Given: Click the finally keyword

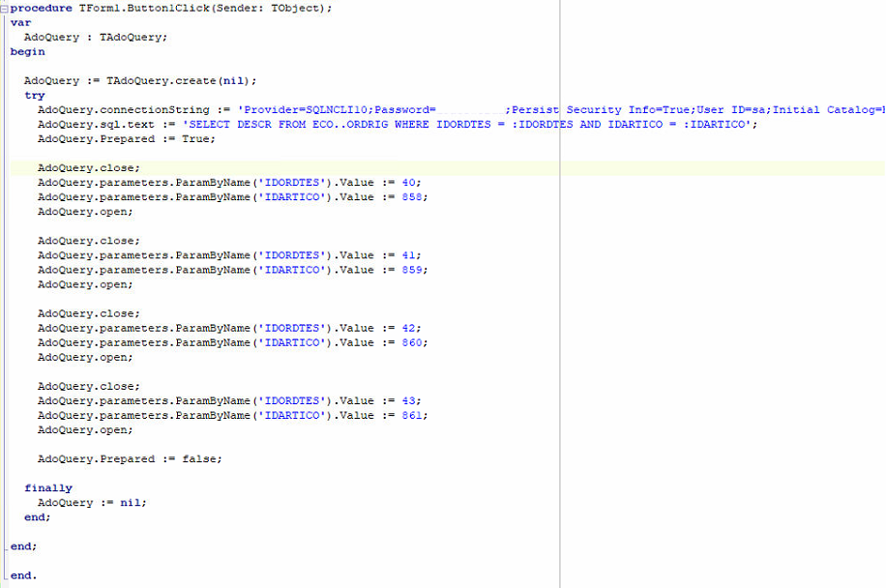Looking at the screenshot, I should pyautogui.click(x=46, y=487).
